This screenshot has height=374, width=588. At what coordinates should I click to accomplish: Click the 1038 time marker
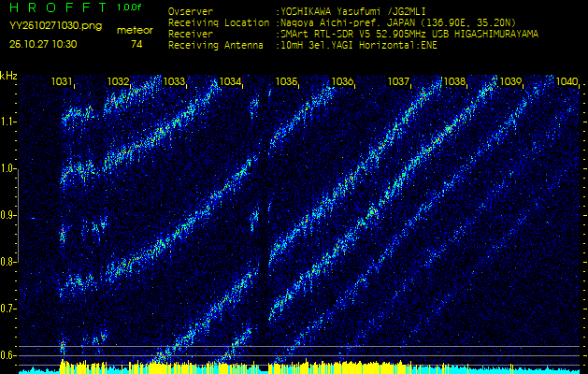pos(454,81)
